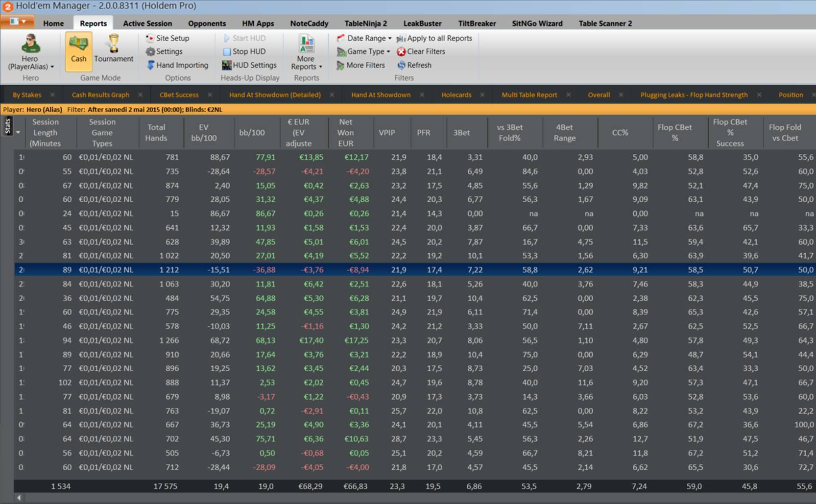Open the TiltBreaker tab
The width and height of the screenshot is (816, 504).
tap(477, 23)
